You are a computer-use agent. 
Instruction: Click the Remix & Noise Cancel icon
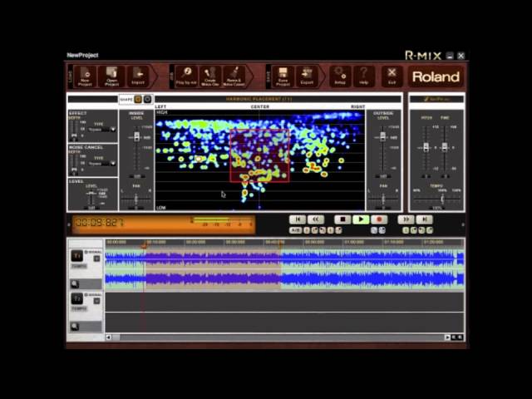point(234,76)
